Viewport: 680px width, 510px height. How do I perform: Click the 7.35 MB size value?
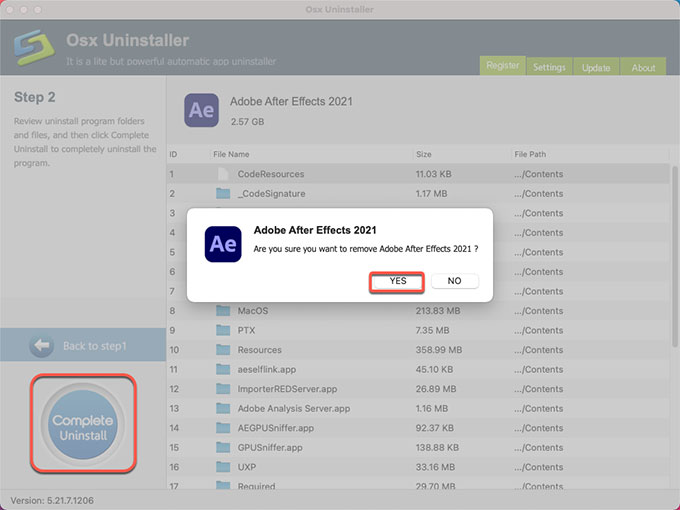(x=432, y=330)
